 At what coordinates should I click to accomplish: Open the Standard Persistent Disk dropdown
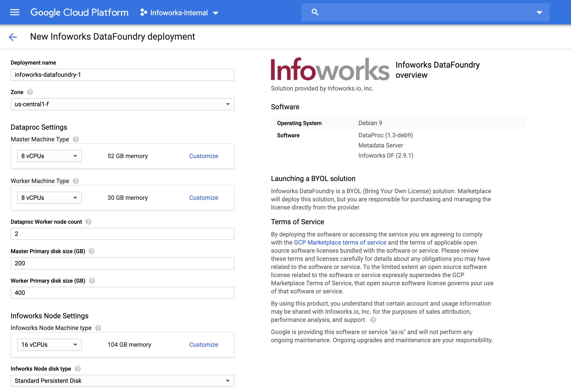pos(122,381)
